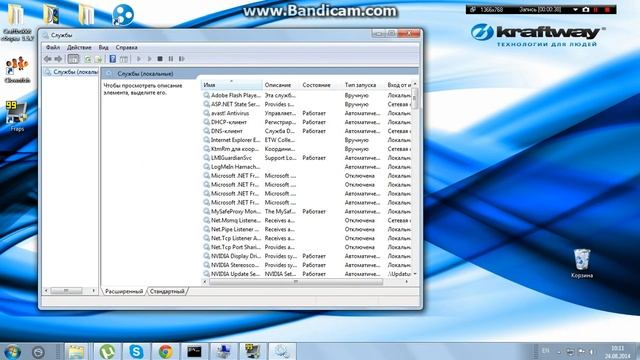Select the NVIDIA Stereoscopic service row
Viewport: 640px width, 360px height.
pos(307,265)
